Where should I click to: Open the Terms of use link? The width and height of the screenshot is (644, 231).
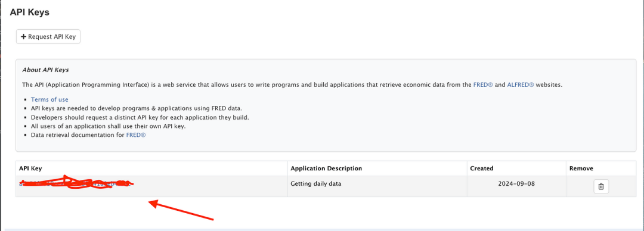pyautogui.click(x=49, y=99)
